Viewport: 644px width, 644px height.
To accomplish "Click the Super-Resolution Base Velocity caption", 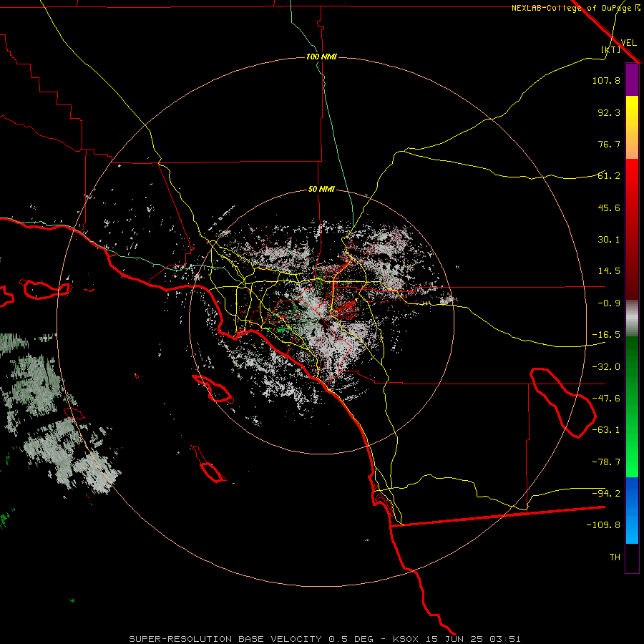I will [325, 639].
